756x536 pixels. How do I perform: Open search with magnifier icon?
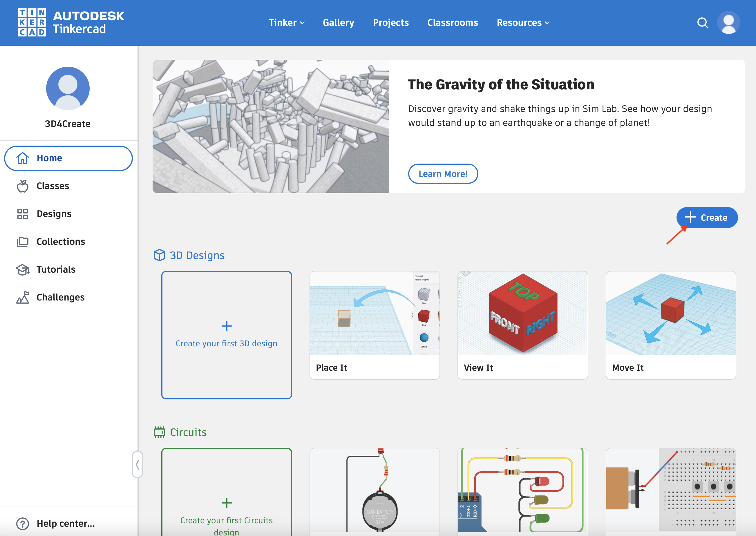pos(703,23)
